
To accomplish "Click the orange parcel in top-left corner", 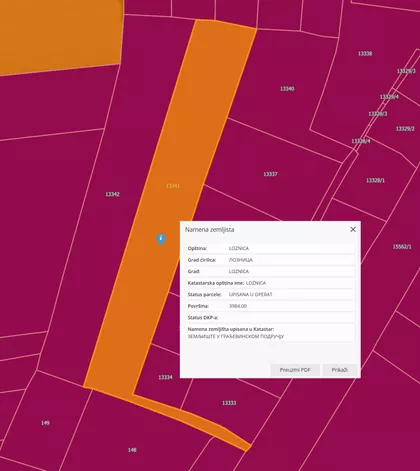I will [60, 35].
